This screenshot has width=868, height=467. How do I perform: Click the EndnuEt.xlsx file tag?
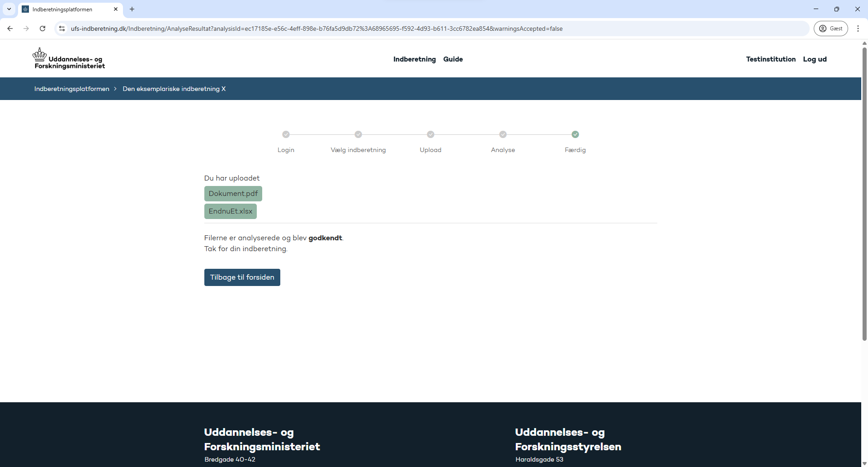[x=231, y=211]
